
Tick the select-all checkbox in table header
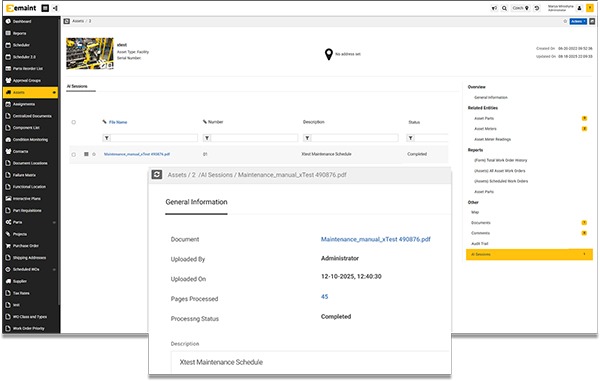[73, 122]
